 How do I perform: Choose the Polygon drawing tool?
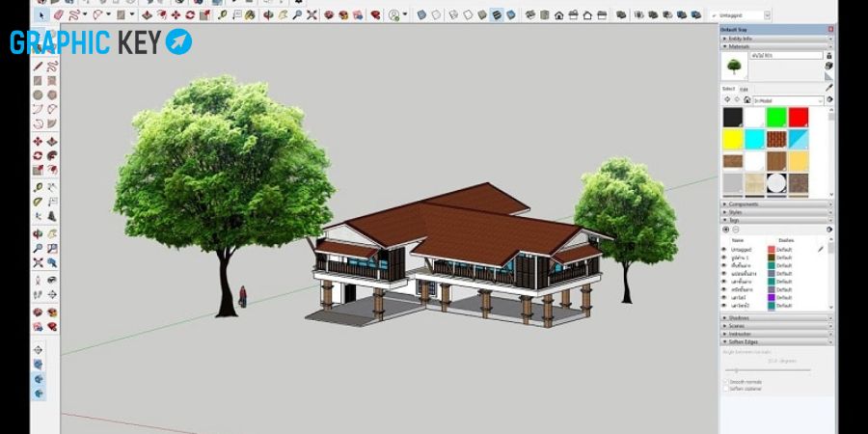tap(52, 95)
